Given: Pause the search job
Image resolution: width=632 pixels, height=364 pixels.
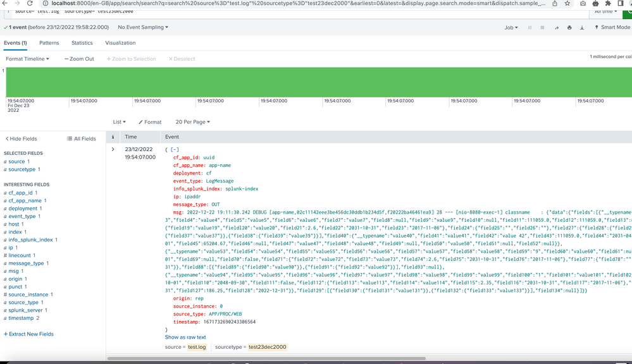Looking at the screenshot, I should pyautogui.click(x=530, y=28).
